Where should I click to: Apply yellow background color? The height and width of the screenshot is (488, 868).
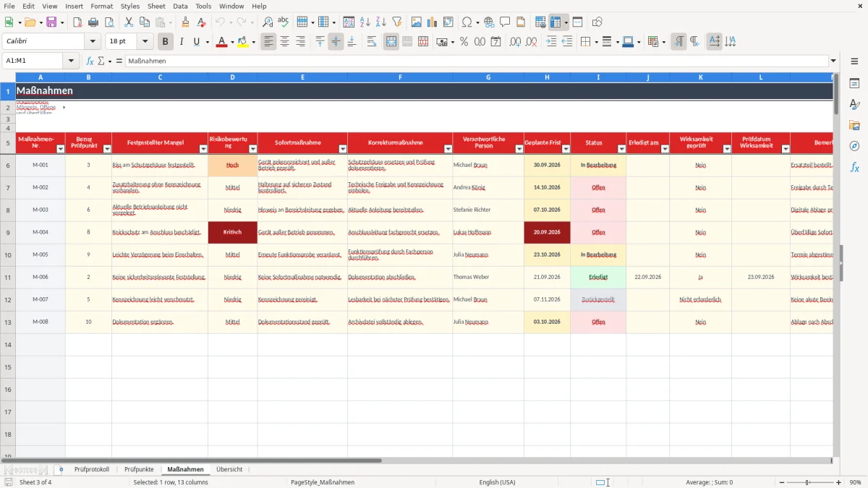(243, 42)
